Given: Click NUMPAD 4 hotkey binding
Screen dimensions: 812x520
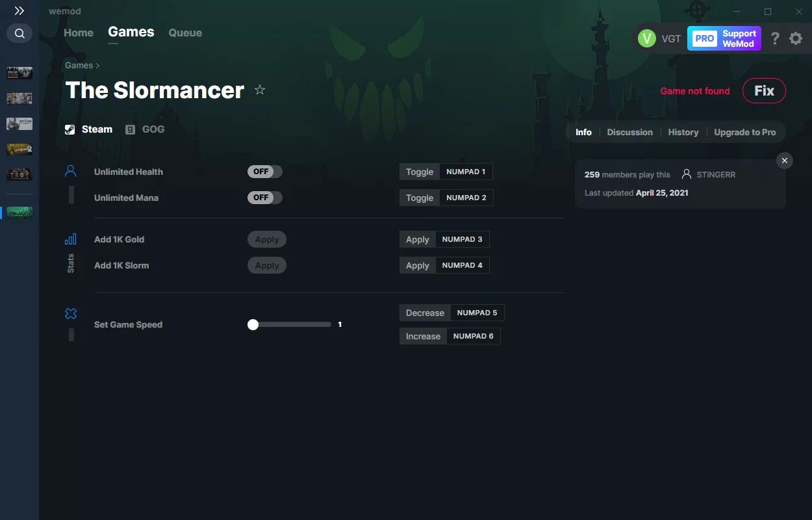Looking at the screenshot, I should (463, 265).
